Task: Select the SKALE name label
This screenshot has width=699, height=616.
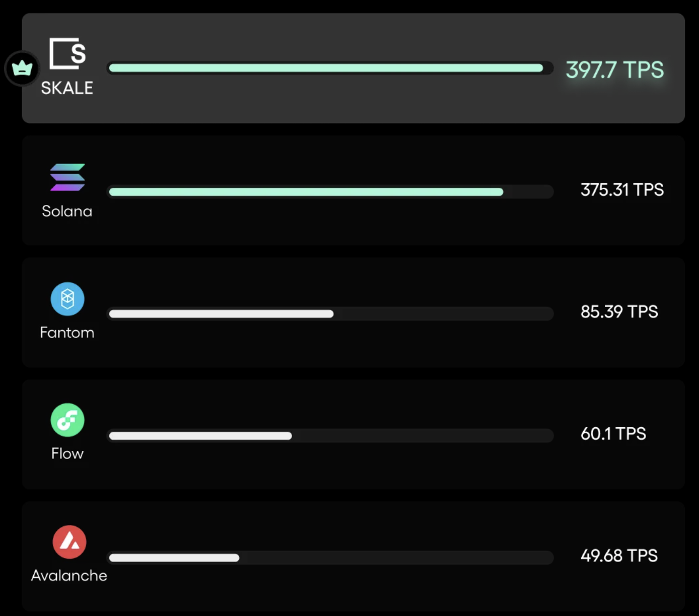Action: point(67,88)
